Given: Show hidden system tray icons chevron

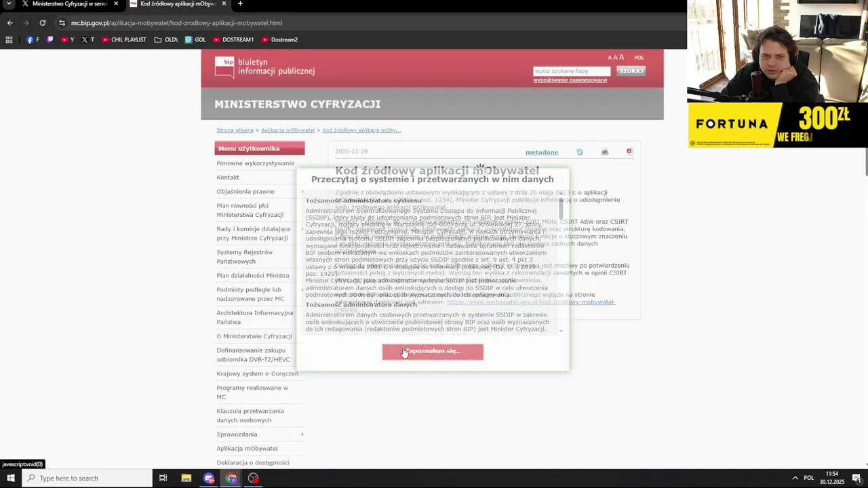Looking at the screenshot, I should (795, 479).
